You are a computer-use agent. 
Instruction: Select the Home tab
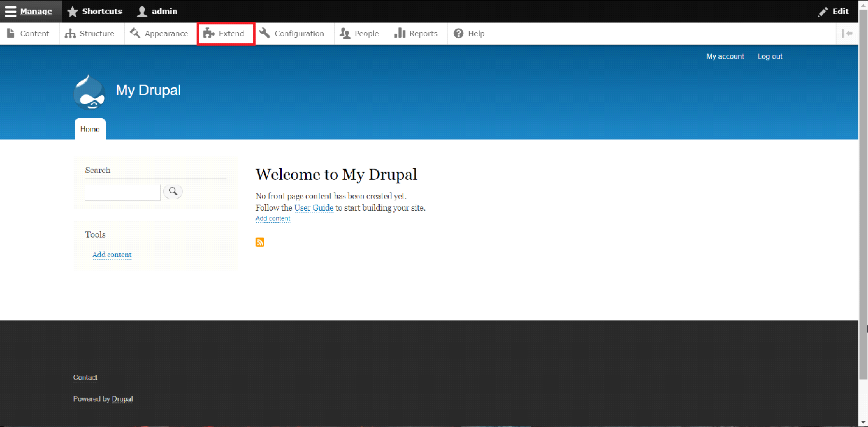point(90,129)
